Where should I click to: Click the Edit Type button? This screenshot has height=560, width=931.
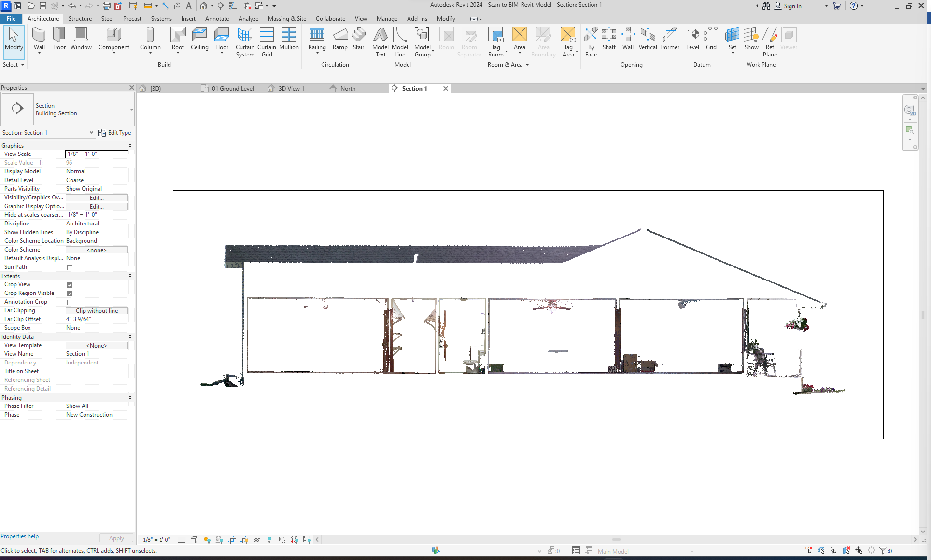pyautogui.click(x=115, y=133)
